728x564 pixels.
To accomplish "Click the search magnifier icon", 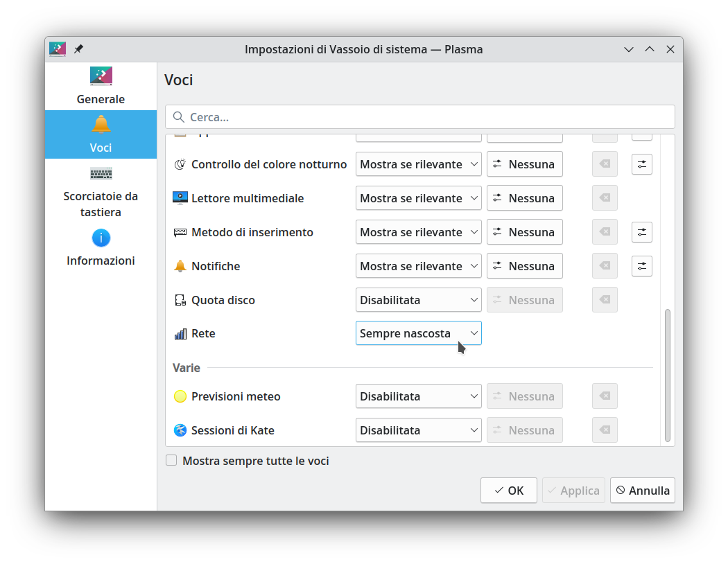I will pyautogui.click(x=179, y=117).
